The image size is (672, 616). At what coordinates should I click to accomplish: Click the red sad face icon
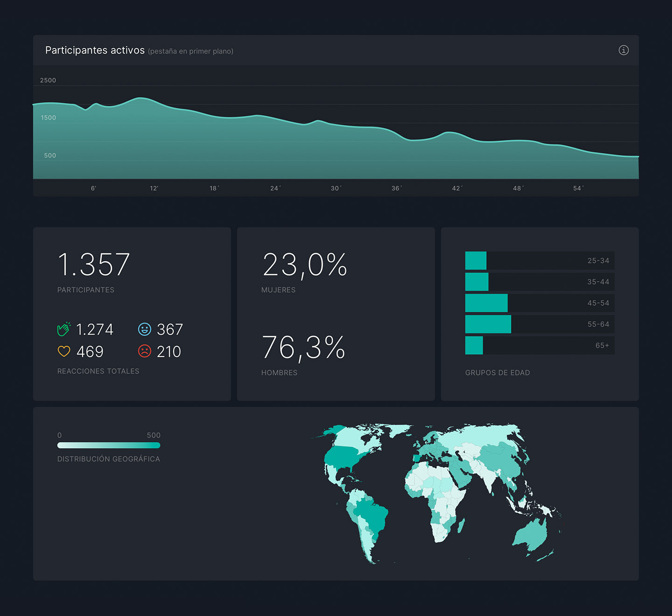pos(145,351)
